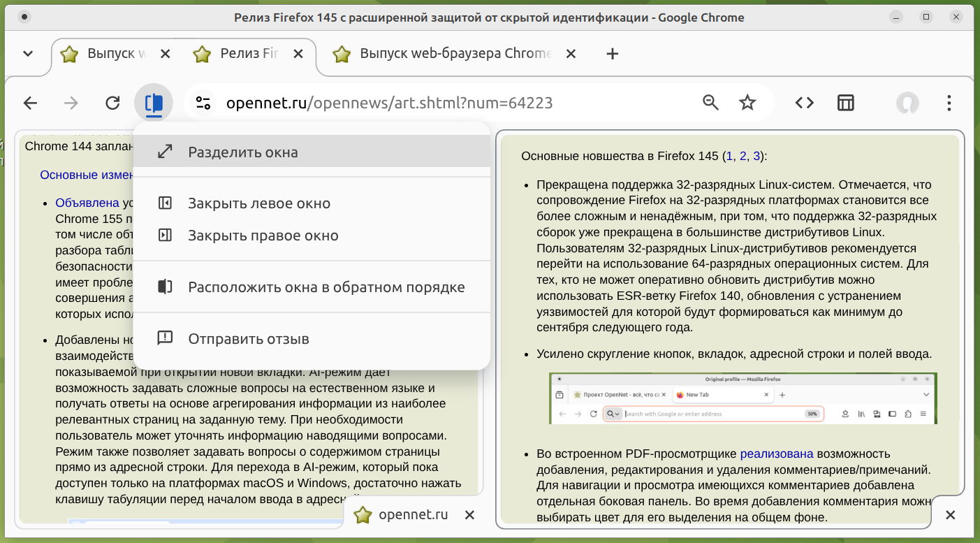The image size is (980, 543).
Task: Click the angle-brackets code icon in toolbar
Action: point(805,103)
